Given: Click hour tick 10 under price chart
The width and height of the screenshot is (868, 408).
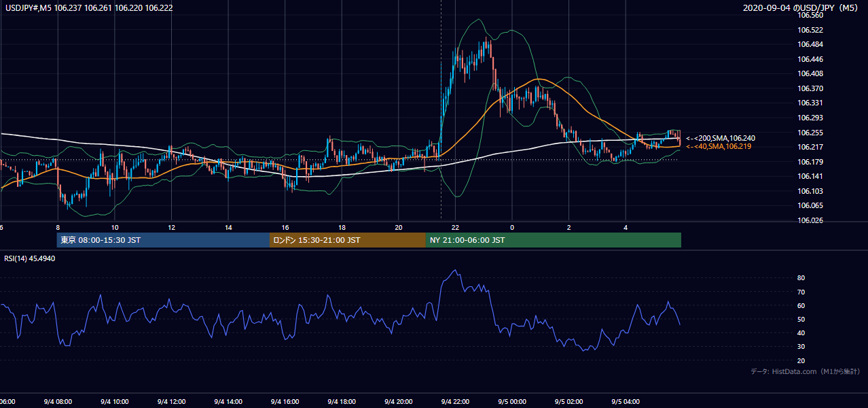Looking at the screenshot, I should click(115, 227).
